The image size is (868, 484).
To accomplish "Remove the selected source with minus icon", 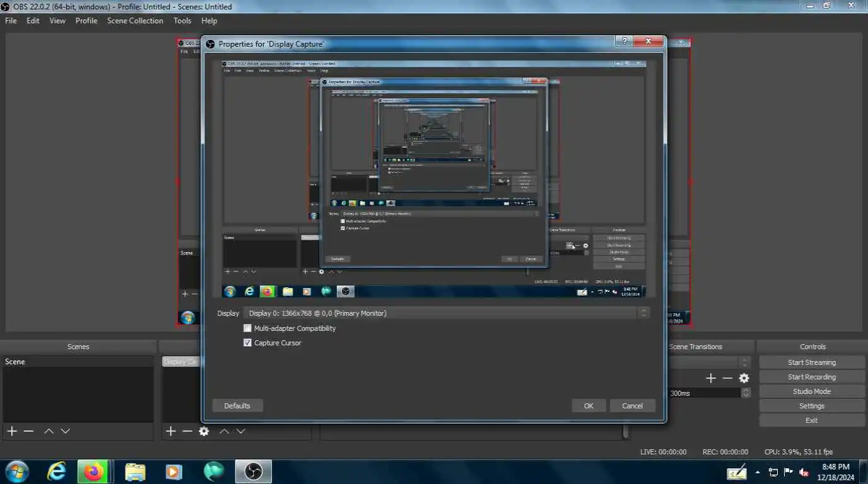I will click(187, 431).
